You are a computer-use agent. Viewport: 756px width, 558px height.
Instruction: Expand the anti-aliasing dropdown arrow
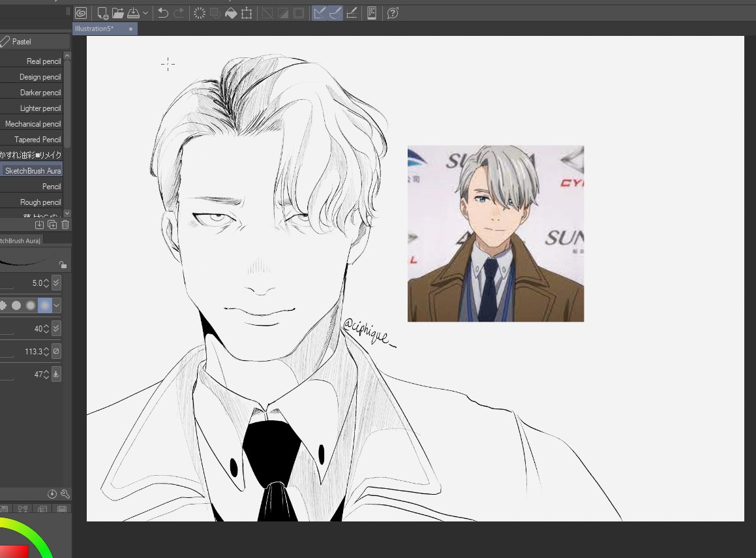click(56, 305)
